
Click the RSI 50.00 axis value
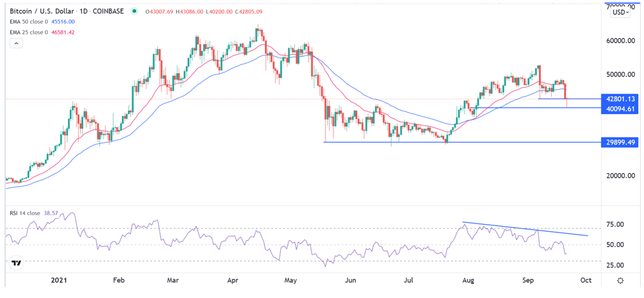[x=615, y=245]
